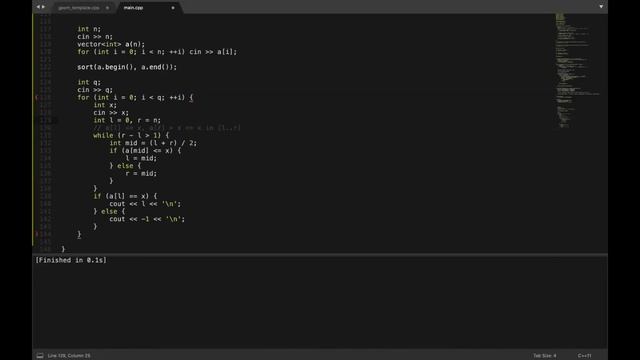The width and height of the screenshot is (640, 360).
Task: Click the "int mid = (l + r) / 2;" line
Action: [153, 143]
